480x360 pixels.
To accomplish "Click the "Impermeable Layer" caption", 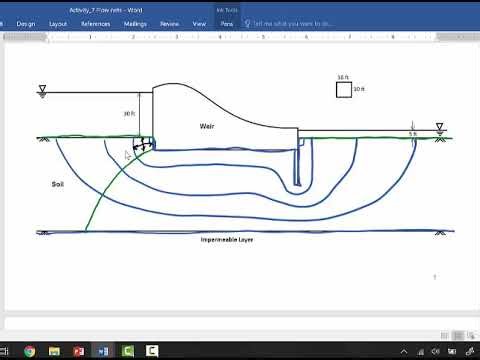I will click(x=227, y=240).
